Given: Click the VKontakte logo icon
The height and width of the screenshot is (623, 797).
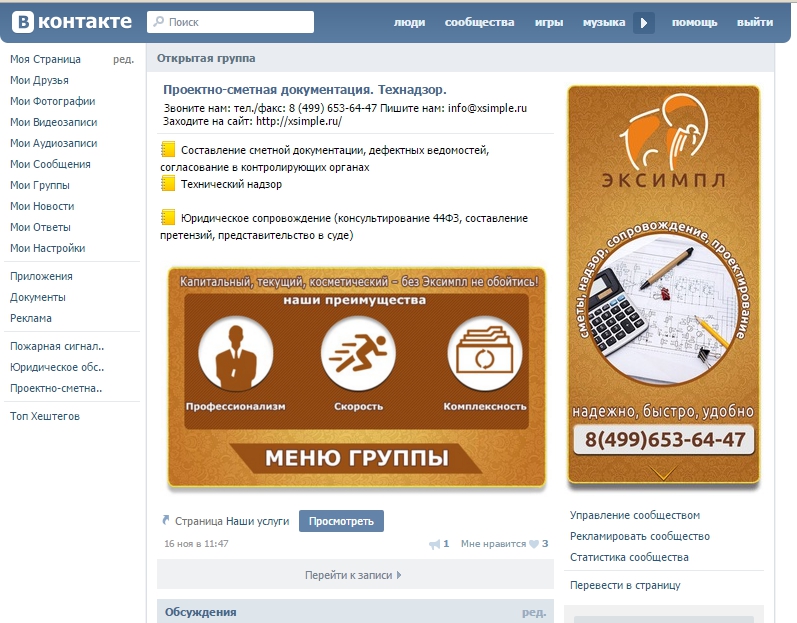Looking at the screenshot, I should (23, 22).
